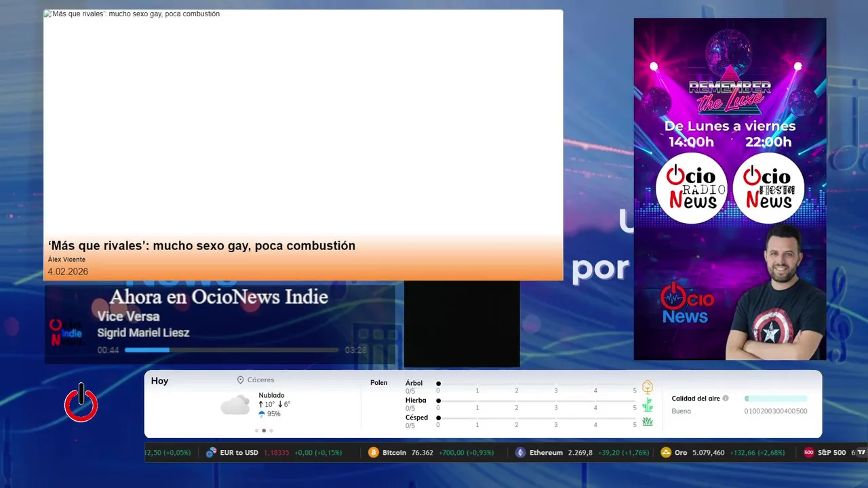Click the air quality index bar

776,399
